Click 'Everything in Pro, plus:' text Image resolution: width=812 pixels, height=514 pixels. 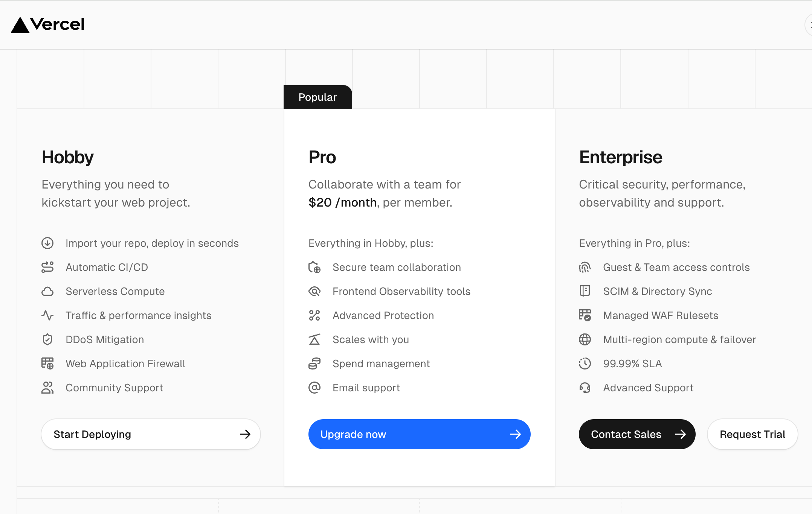tap(634, 243)
